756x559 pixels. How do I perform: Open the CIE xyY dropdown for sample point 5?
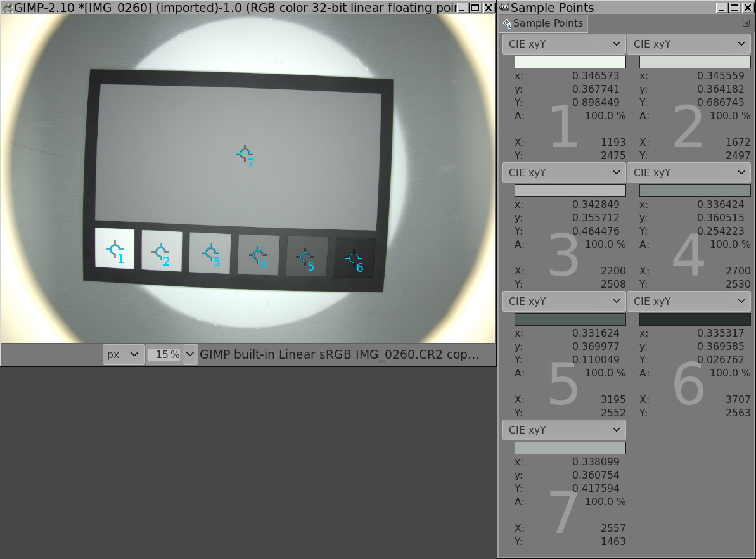tap(563, 302)
